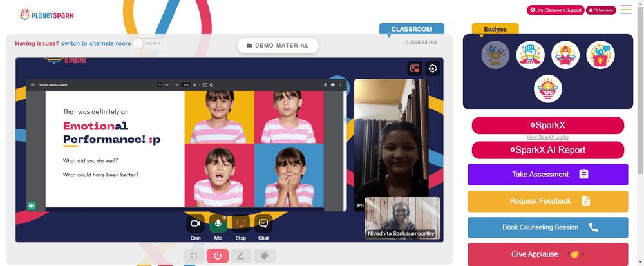Select the grey trophy badge
Viewport: 644px width, 266px height.
495,55
